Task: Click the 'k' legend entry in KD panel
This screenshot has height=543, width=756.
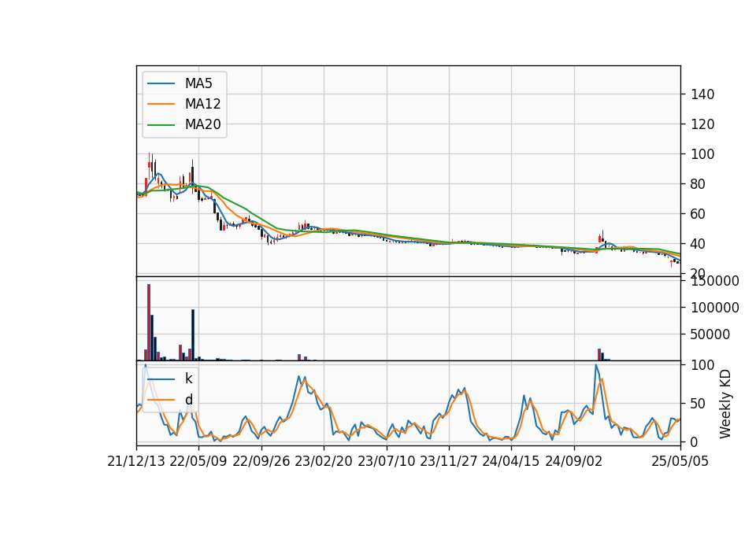Action: click(x=188, y=379)
